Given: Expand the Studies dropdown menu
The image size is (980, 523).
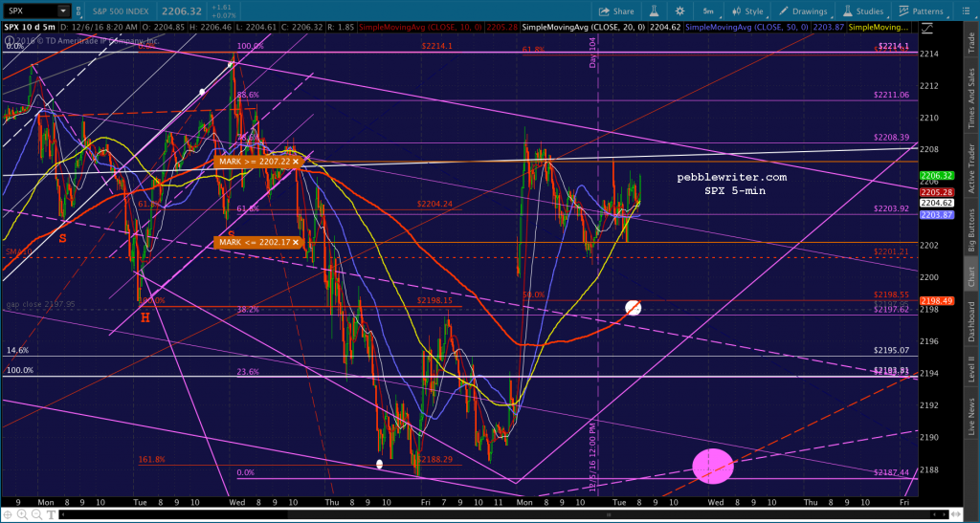Looking at the screenshot, I should click(x=863, y=11).
